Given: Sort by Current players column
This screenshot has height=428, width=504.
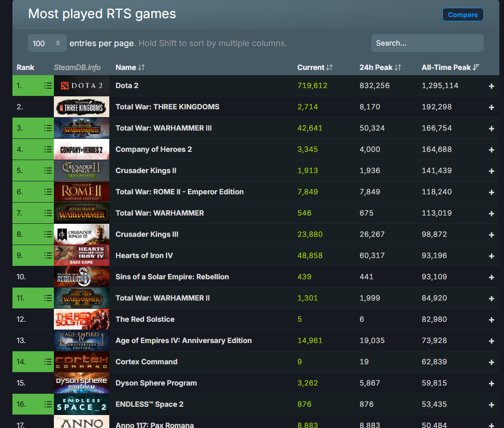Looking at the screenshot, I should [x=315, y=67].
